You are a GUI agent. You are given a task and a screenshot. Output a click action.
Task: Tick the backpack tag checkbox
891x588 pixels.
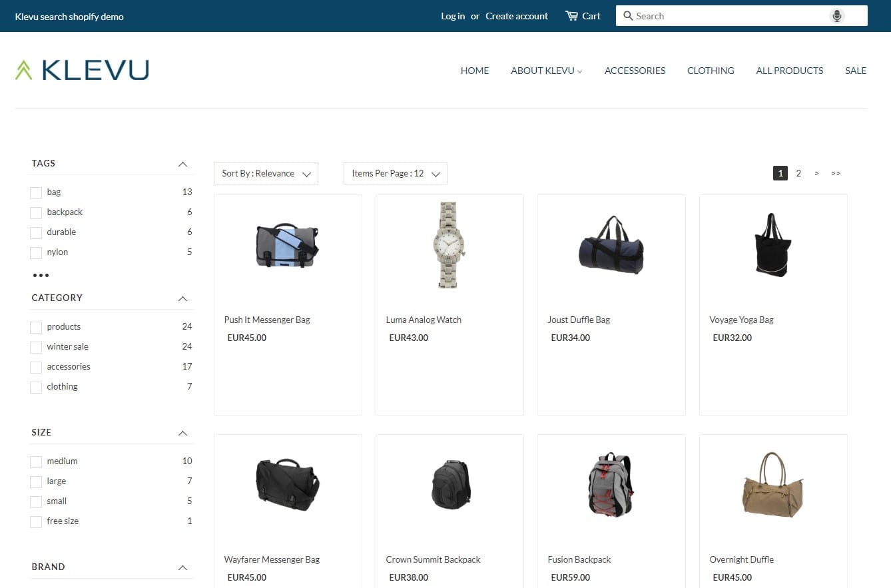[x=36, y=213]
